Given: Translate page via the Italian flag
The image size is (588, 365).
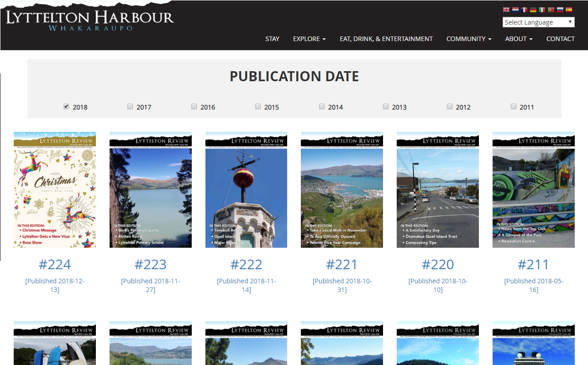Looking at the screenshot, I should pos(542,10).
